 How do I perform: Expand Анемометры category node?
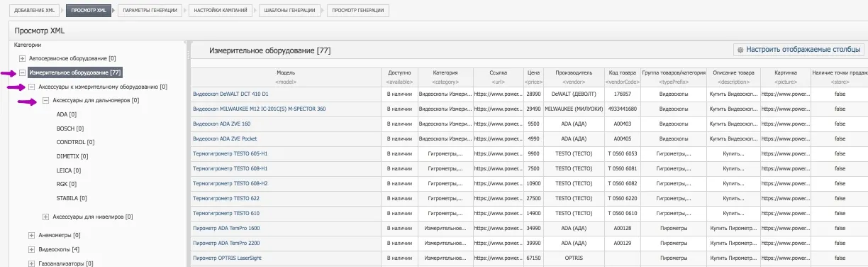(x=32, y=235)
